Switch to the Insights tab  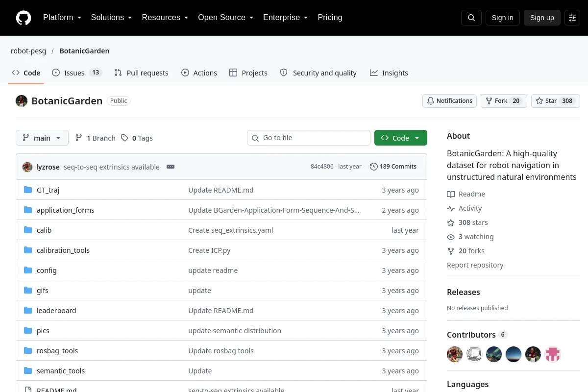(x=389, y=73)
